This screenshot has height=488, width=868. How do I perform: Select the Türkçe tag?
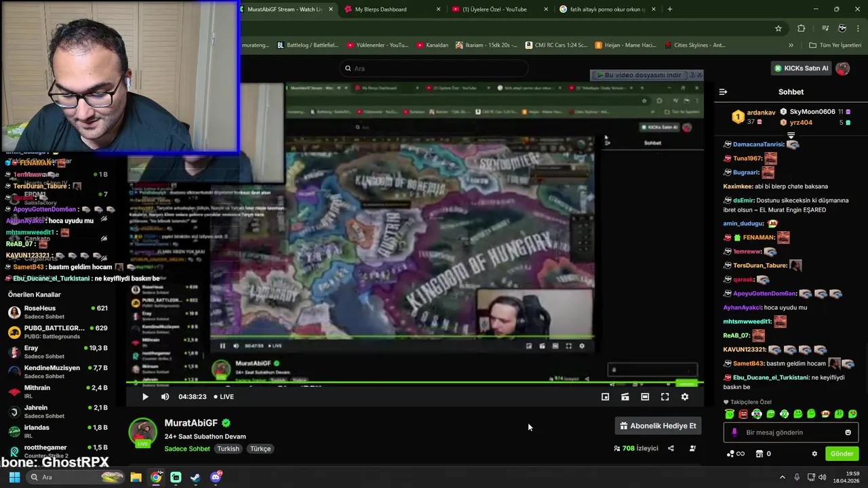[x=260, y=449]
